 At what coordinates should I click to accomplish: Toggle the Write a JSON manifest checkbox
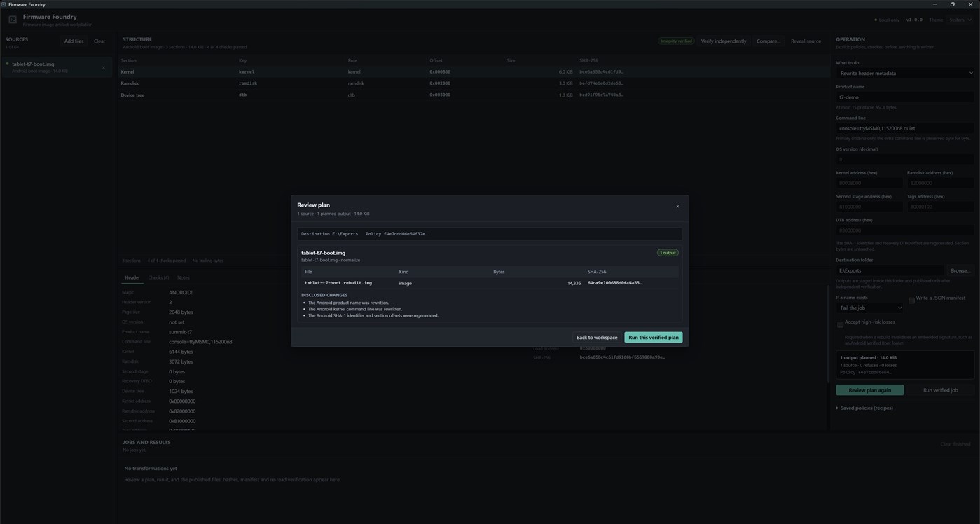pos(911,300)
